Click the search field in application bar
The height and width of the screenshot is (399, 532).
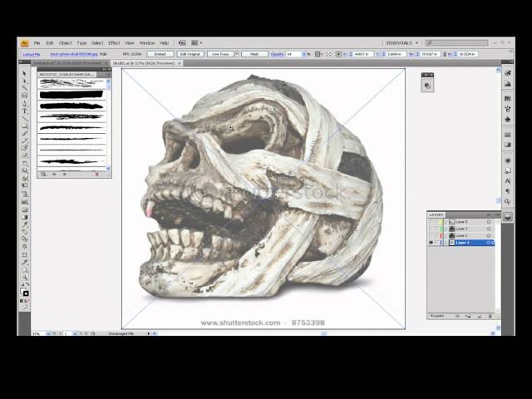[x=456, y=42]
